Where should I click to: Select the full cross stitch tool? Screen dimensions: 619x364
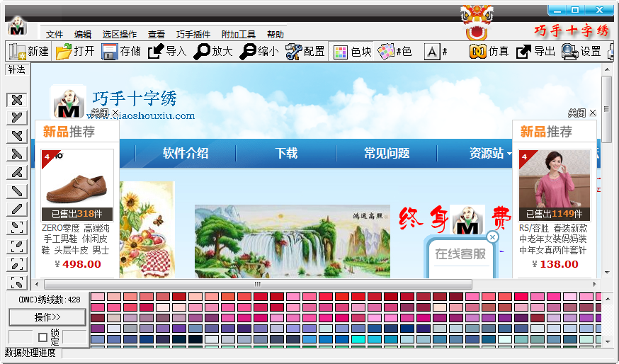tap(18, 99)
